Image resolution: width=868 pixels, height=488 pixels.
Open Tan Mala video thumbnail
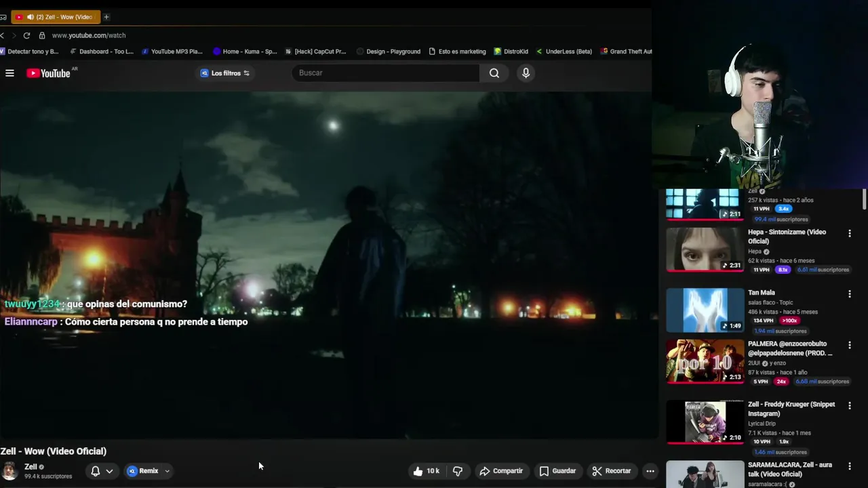[x=705, y=310]
